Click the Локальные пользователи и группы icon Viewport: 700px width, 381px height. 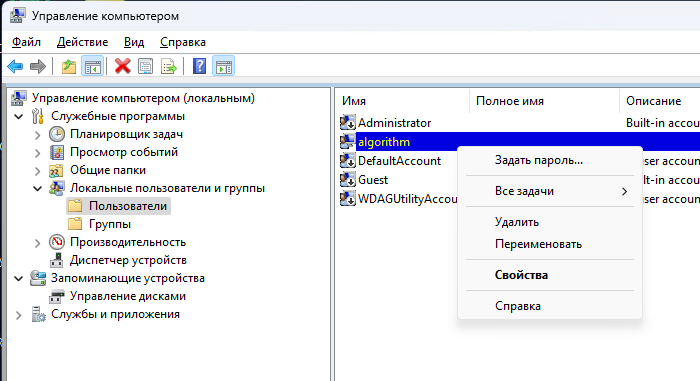57,188
